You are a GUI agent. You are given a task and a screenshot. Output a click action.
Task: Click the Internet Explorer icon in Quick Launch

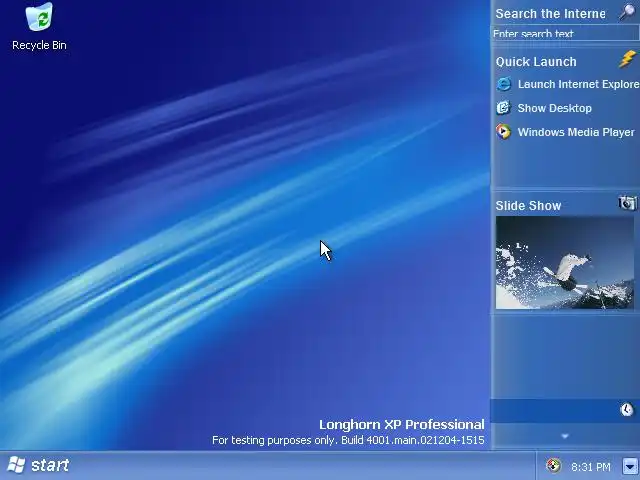point(504,84)
